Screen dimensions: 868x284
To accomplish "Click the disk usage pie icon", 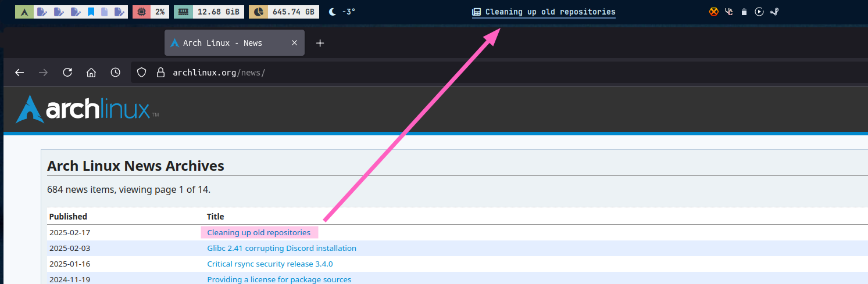I will pos(258,12).
